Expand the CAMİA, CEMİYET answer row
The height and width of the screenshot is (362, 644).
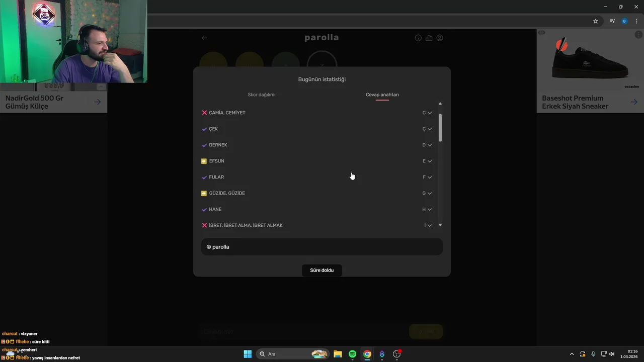[x=317, y=113]
